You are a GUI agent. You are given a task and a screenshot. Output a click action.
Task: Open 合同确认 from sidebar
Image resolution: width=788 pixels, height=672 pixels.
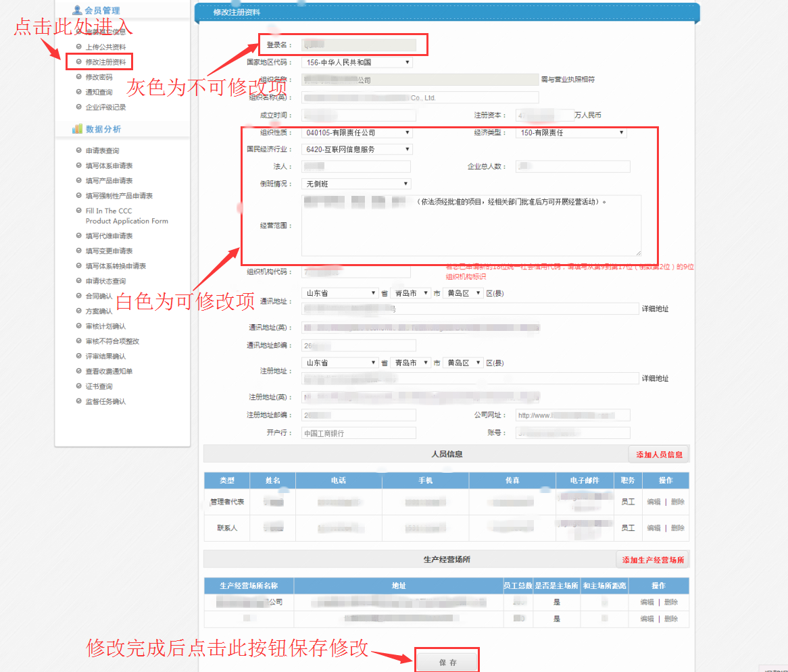tap(99, 296)
